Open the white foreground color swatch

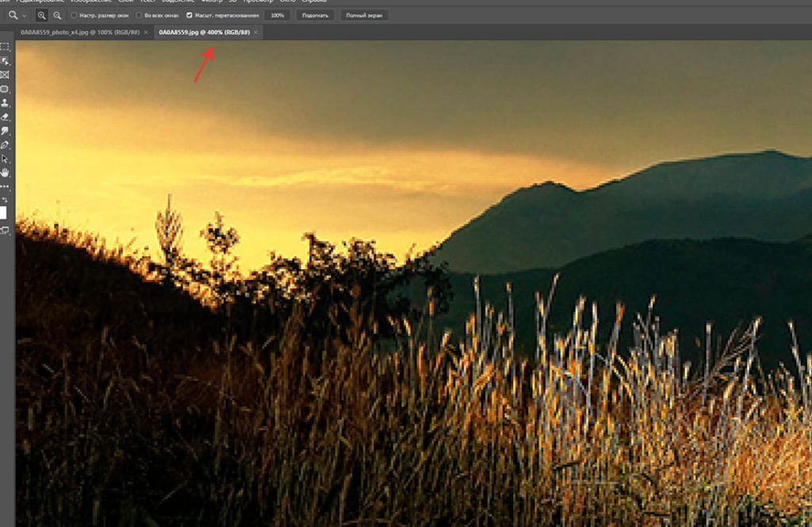click(3, 213)
